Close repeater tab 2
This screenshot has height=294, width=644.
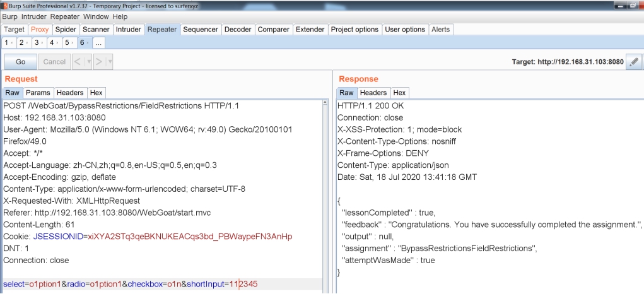point(26,43)
